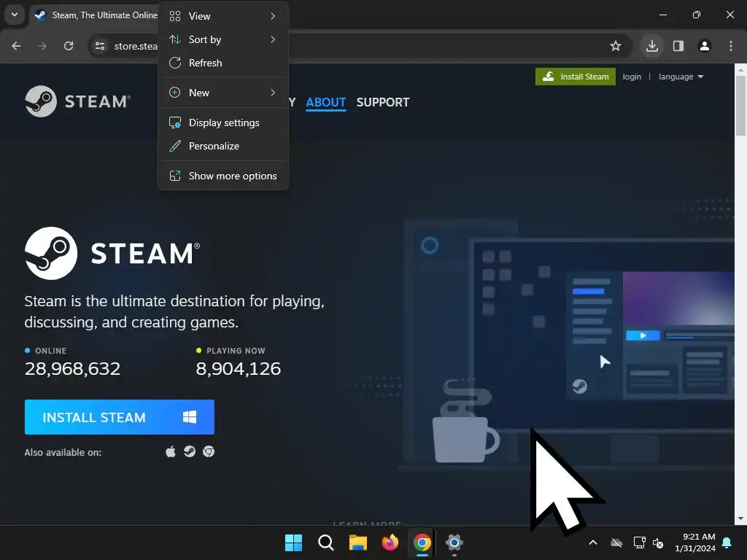This screenshot has height=560, width=747.
Task: Open the language dropdown
Action: point(681,77)
